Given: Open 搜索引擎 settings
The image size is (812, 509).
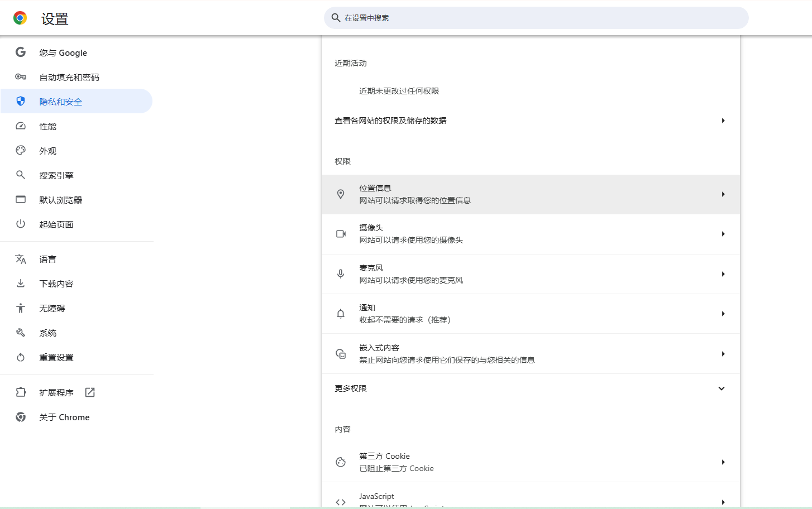Looking at the screenshot, I should coord(77,175).
